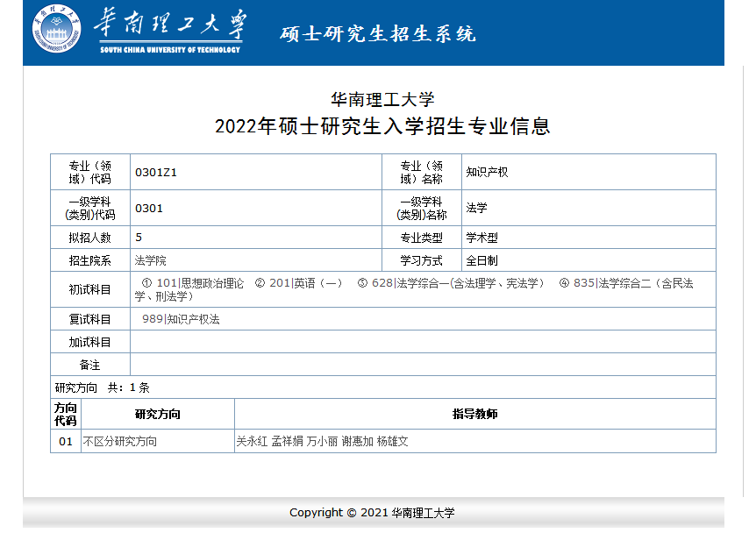This screenshot has width=756, height=533.
Task: Click the 复试科目 label cell
Action: pos(90,319)
